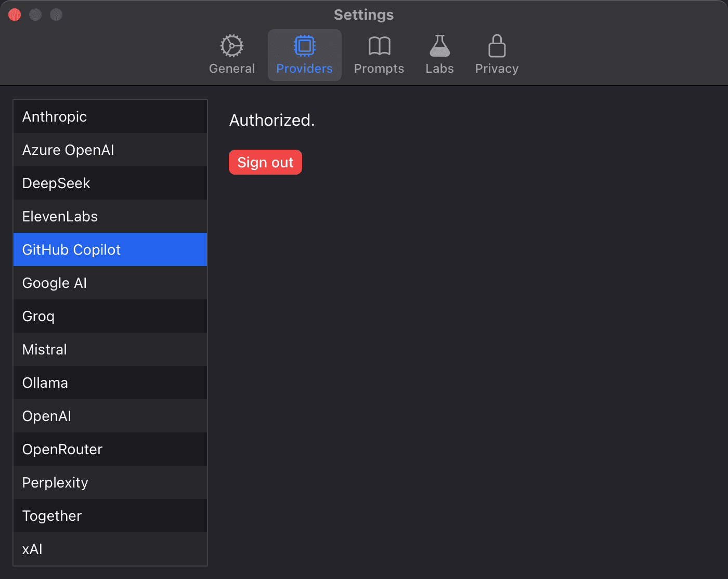This screenshot has width=728, height=579.
Task: Open the Labs flask icon
Action: pos(439,46)
